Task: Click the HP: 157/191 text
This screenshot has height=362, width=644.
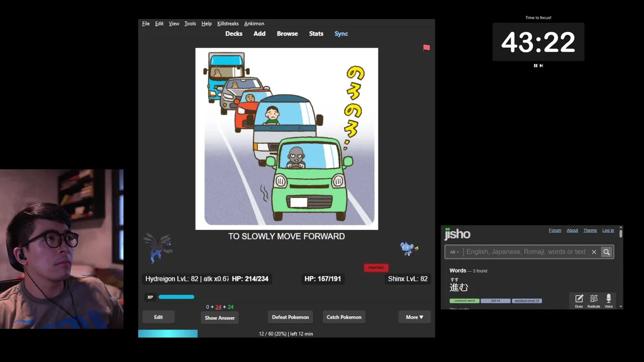Action: click(x=323, y=279)
